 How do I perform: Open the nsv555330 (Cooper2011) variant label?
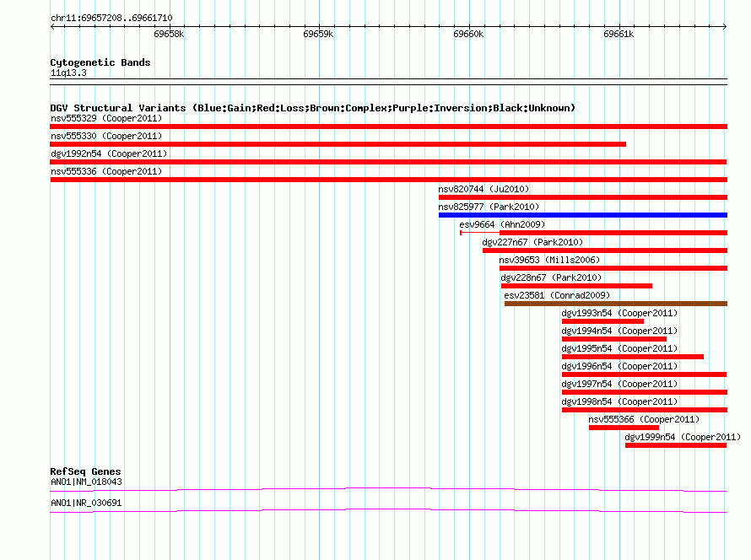point(106,136)
